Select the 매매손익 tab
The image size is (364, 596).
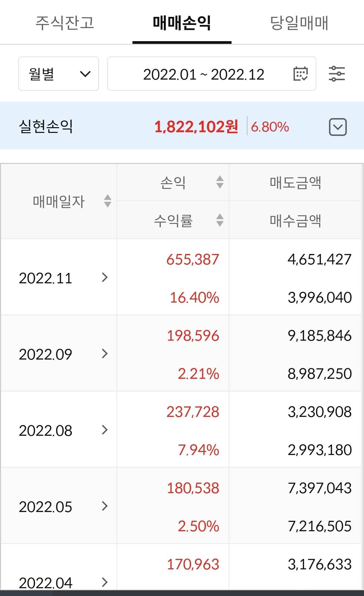point(182,23)
